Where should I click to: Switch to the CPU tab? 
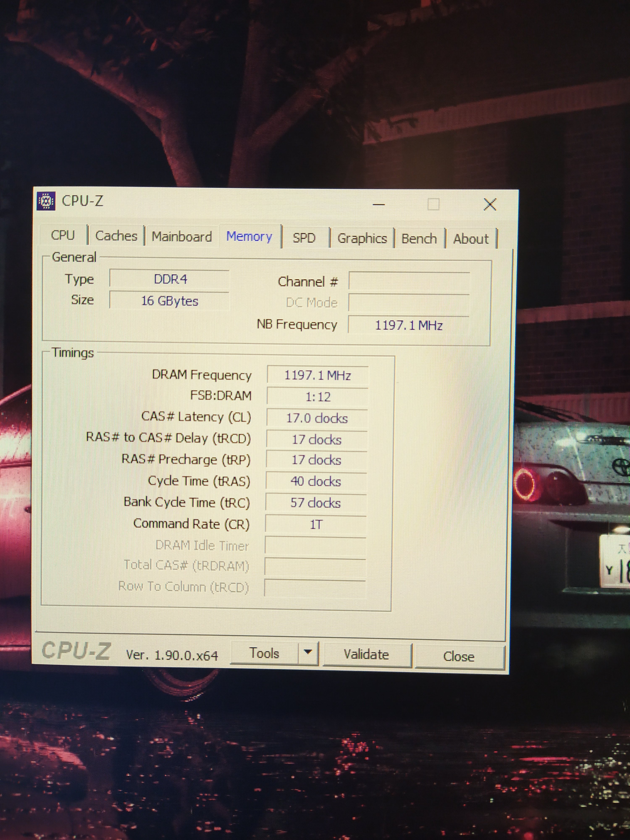click(63, 235)
